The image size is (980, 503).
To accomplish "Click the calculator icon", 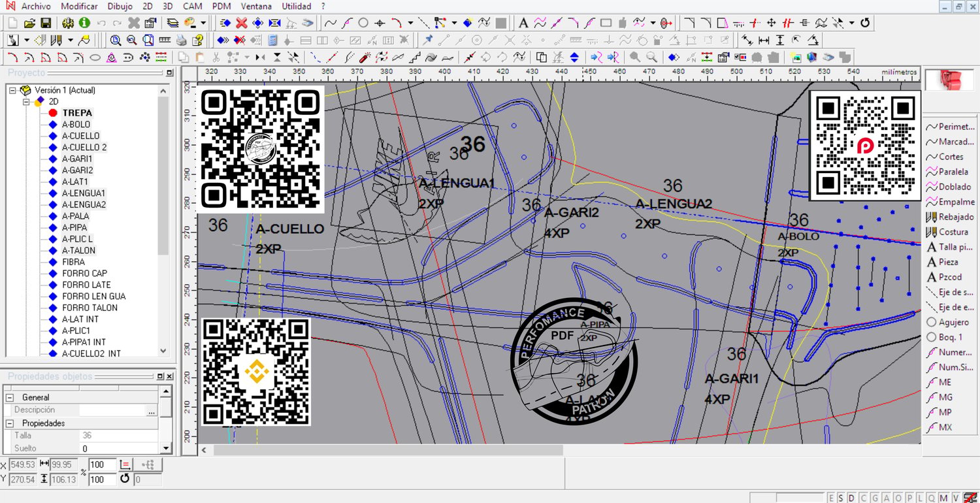I will 272,41.
